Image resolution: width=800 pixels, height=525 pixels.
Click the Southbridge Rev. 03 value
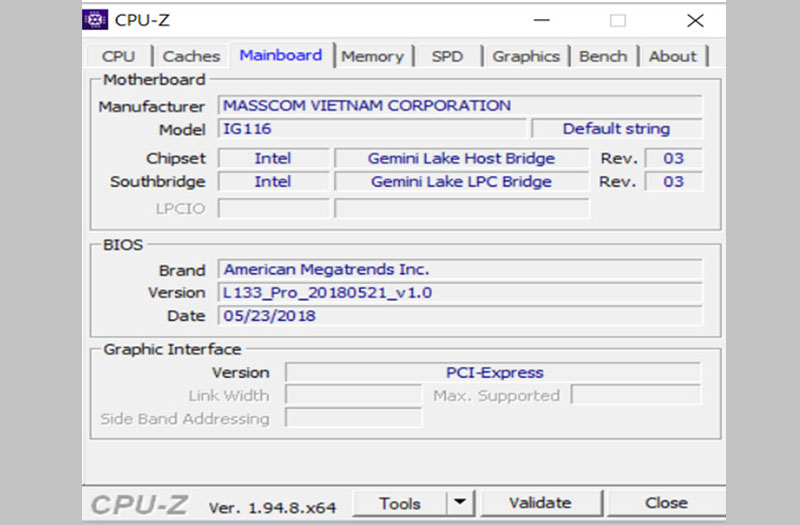(x=673, y=182)
